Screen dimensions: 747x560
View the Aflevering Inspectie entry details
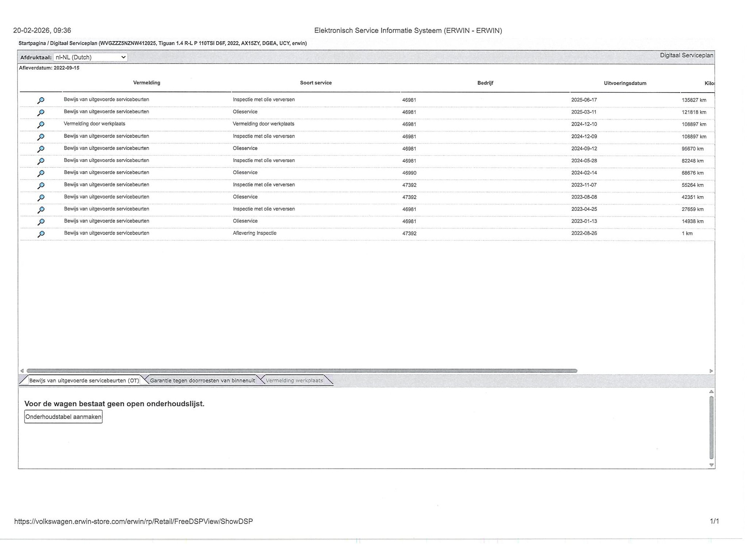point(40,234)
